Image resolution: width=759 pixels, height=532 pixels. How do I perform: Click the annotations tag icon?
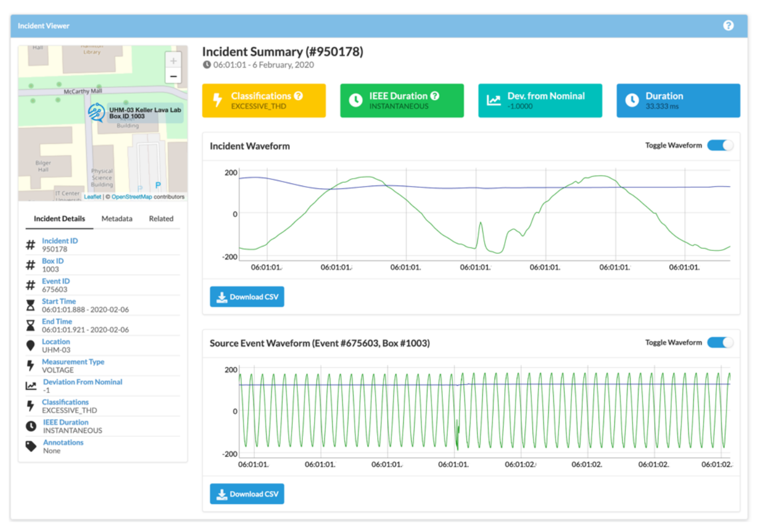31,446
